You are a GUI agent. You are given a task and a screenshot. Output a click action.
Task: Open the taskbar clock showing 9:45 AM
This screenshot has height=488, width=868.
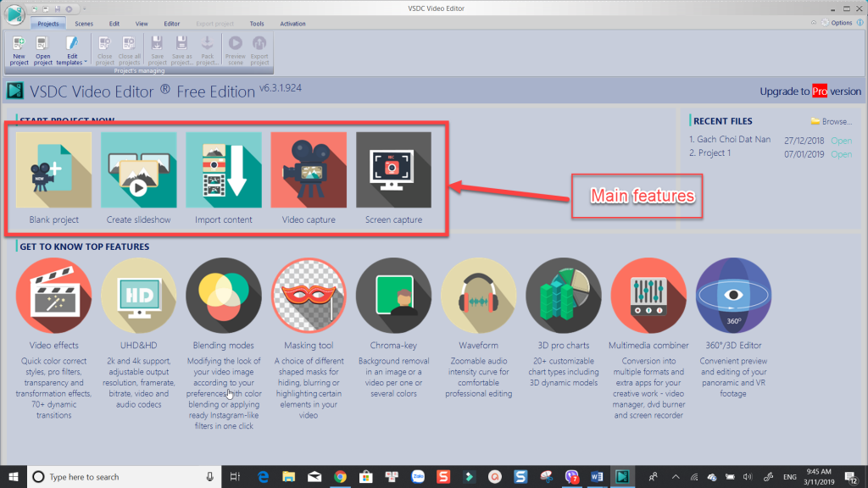pos(819,476)
